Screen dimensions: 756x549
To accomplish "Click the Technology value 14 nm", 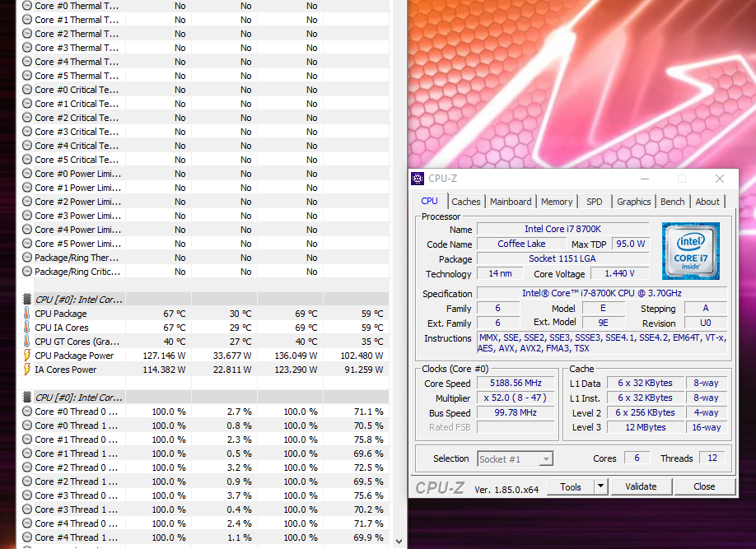I will (x=500, y=274).
